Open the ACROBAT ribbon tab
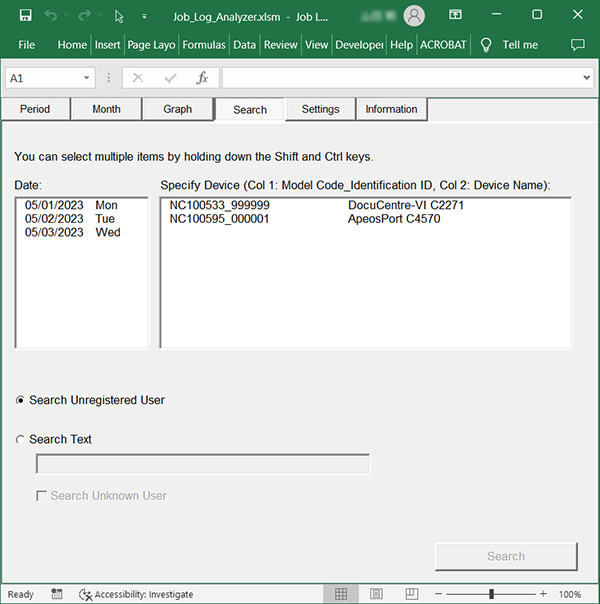This screenshot has height=604, width=600. 443,45
